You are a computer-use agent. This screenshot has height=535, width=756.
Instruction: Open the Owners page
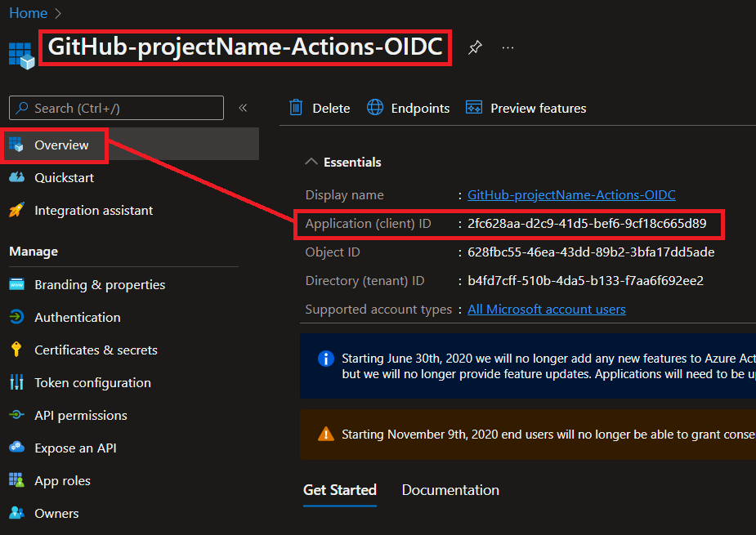56,514
